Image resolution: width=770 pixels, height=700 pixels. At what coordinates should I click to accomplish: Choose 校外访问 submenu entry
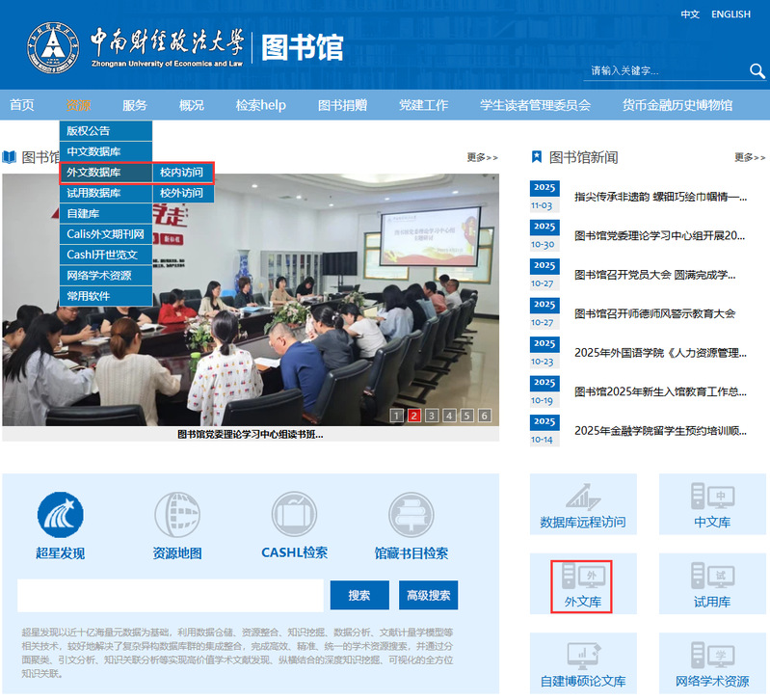[x=182, y=193]
